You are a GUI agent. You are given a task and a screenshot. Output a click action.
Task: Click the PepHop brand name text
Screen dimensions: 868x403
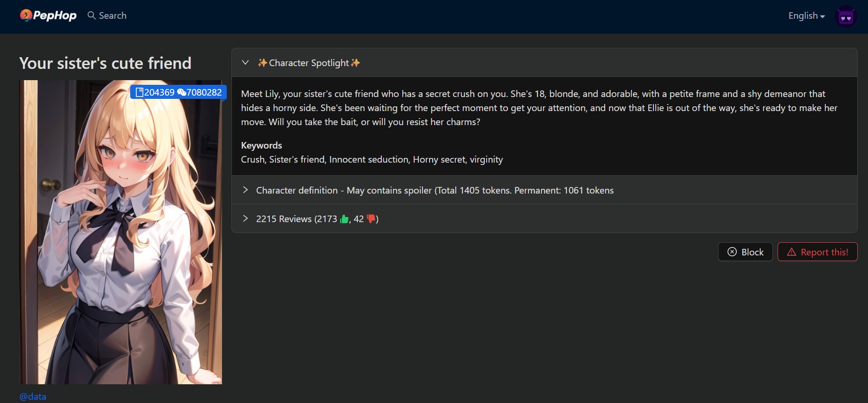click(x=55, y=15)
